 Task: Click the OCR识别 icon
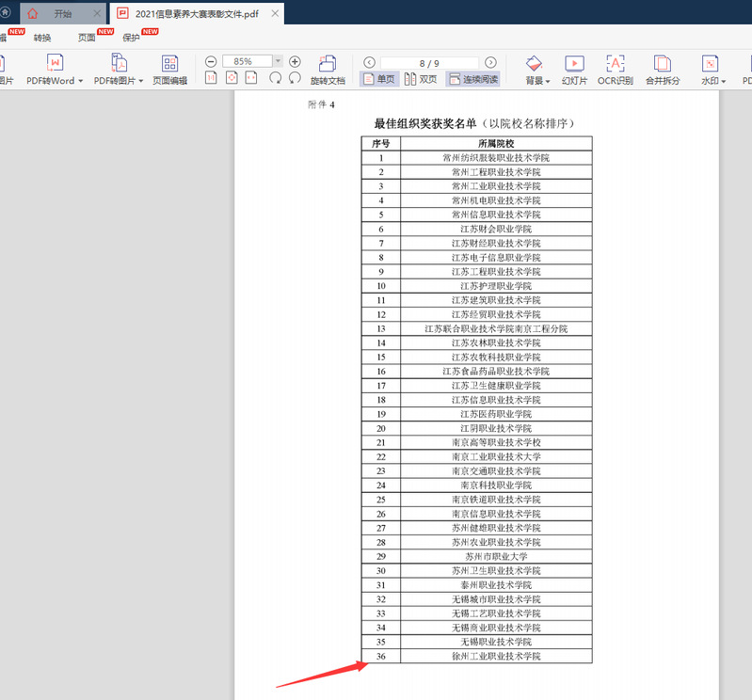pos(616,64)
